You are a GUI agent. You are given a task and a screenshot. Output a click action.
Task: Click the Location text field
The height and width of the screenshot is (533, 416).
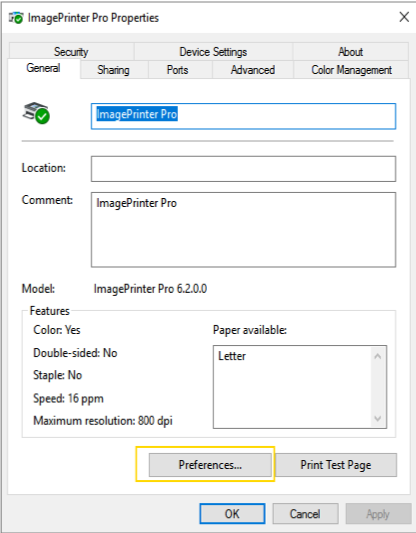tap(243, 169)
